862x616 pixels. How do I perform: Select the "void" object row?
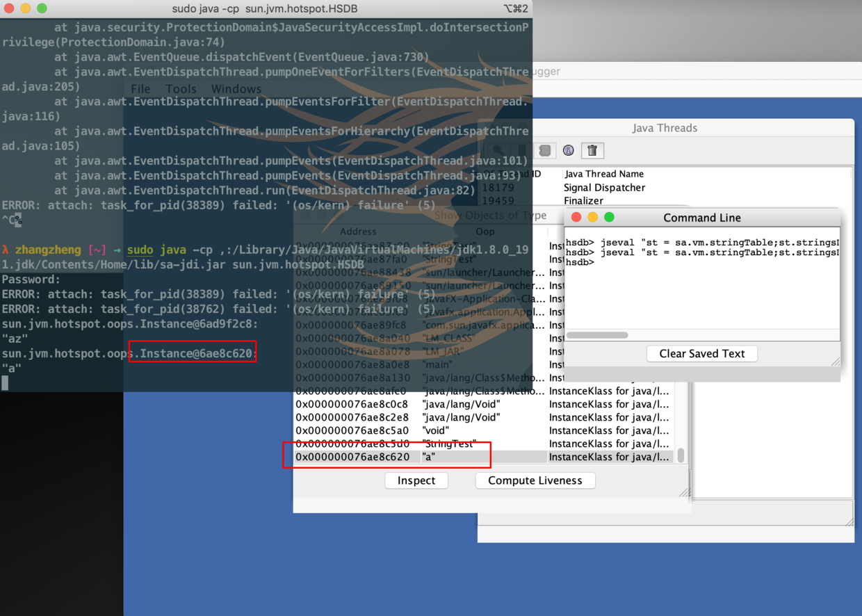point(435,431)
